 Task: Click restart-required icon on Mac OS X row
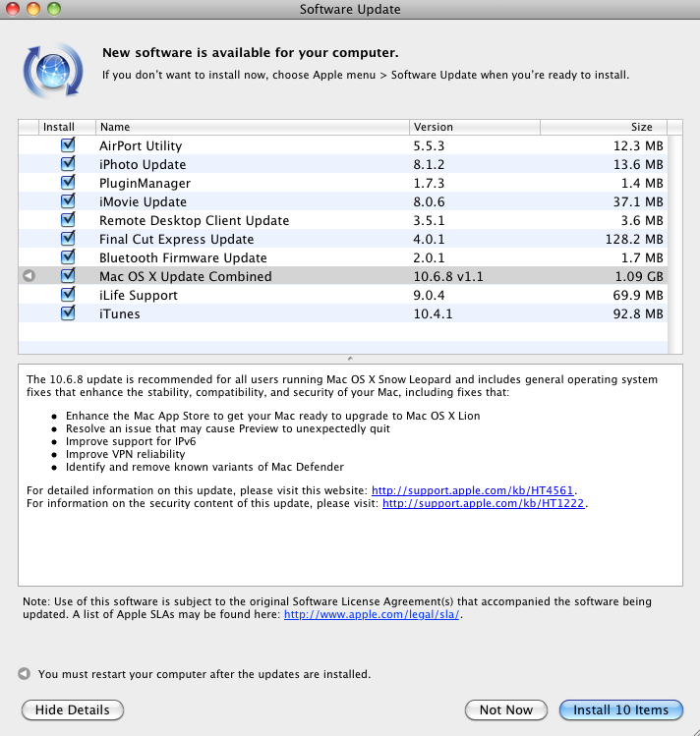point(29,276)
